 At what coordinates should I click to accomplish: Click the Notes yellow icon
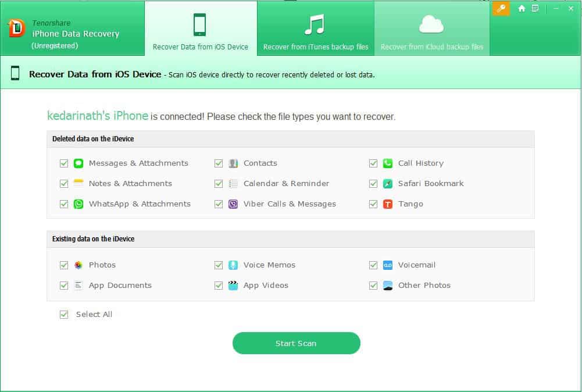(x=78, y=184)
